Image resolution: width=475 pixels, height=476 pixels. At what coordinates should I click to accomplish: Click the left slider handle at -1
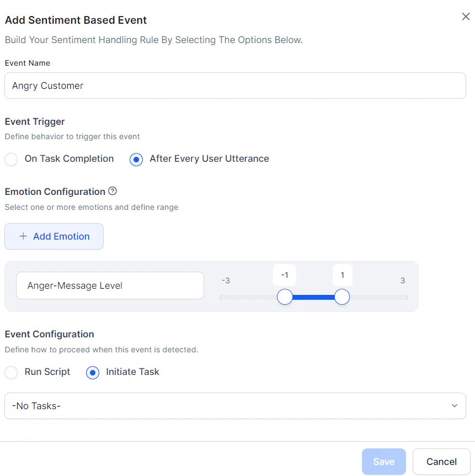coord(285,297)
